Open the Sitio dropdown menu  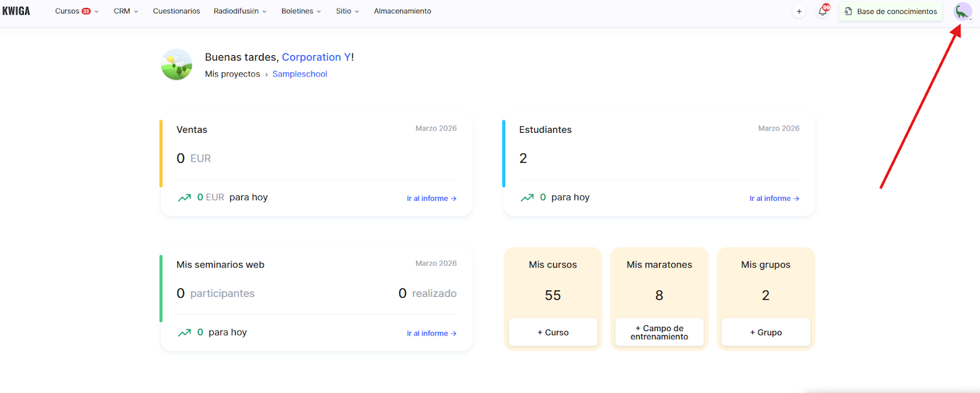tap(347, 11)
